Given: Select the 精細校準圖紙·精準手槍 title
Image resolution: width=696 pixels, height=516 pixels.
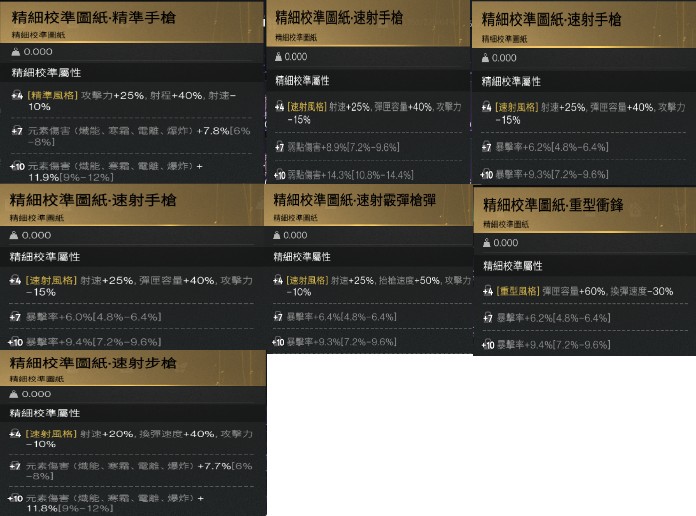Looking at the screenshot, I should pyautogui.click(x=94, y=18).
